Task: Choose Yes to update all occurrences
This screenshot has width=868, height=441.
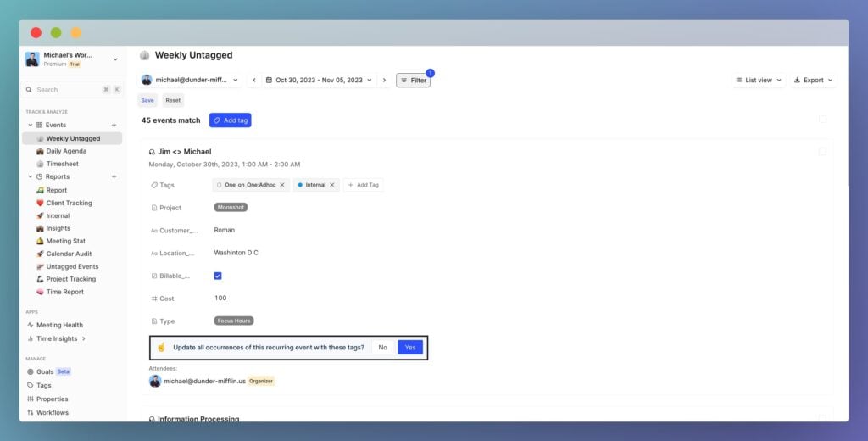Action: (x=410, y=348)
